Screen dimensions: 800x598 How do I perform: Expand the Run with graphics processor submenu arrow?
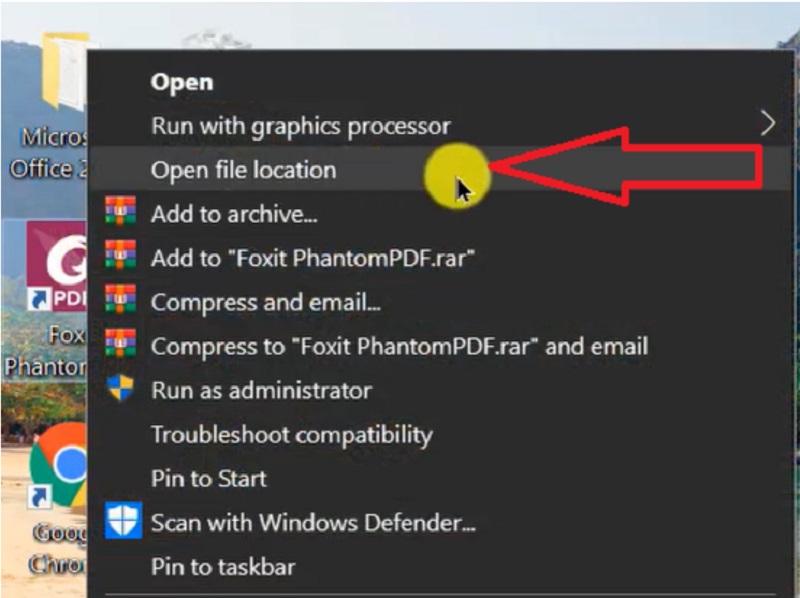click(x=767, y=123)
